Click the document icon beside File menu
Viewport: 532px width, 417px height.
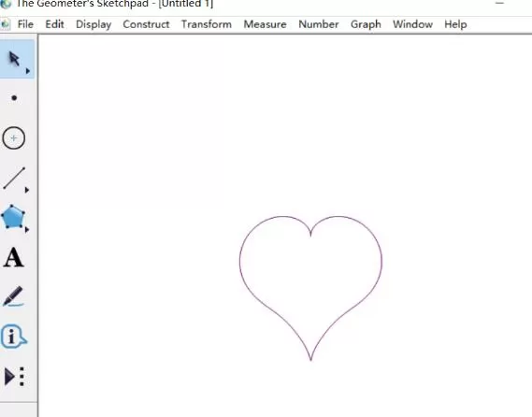(5, 24)
